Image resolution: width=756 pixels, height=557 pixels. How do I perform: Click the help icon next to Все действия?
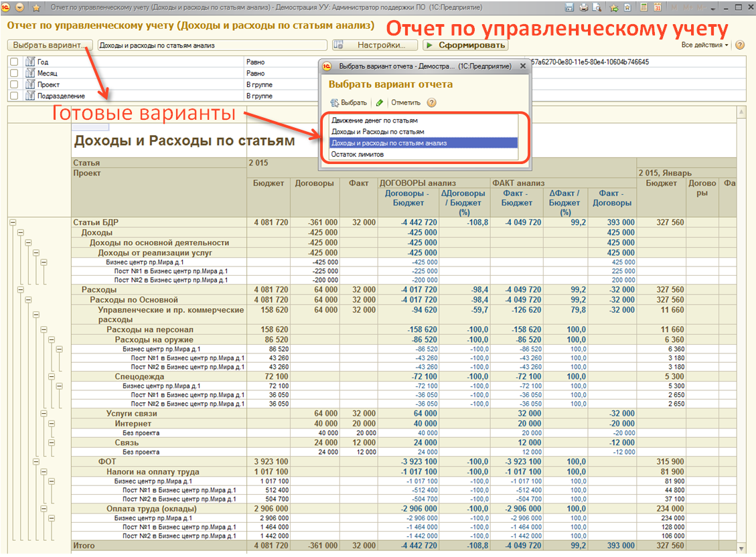pyautogui.click(x=740, y=45)
